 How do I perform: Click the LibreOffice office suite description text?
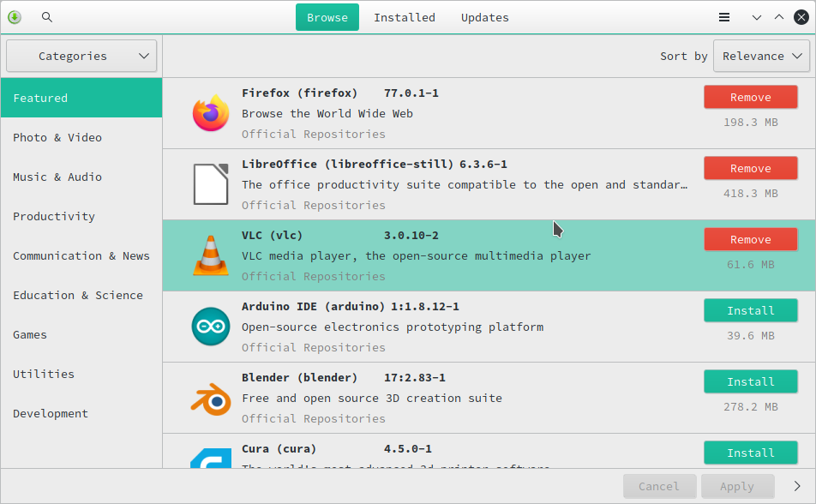pos(465,185)
